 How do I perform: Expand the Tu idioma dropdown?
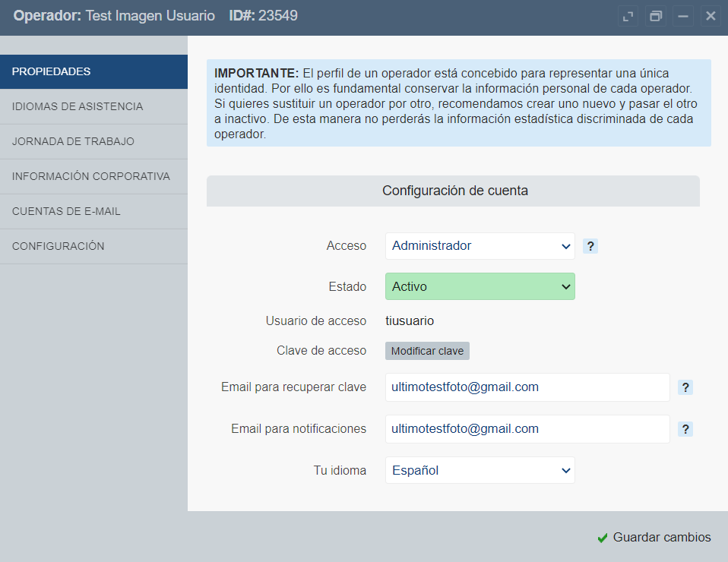(480, 470)
